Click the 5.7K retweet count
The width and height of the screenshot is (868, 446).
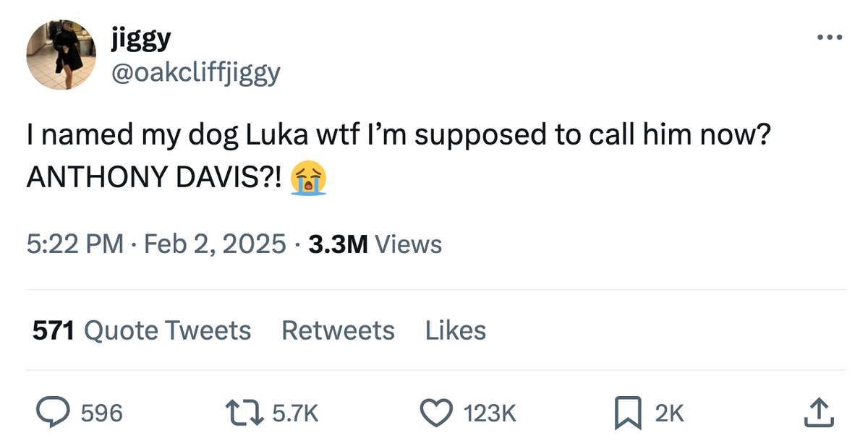(x=294, y=413)
